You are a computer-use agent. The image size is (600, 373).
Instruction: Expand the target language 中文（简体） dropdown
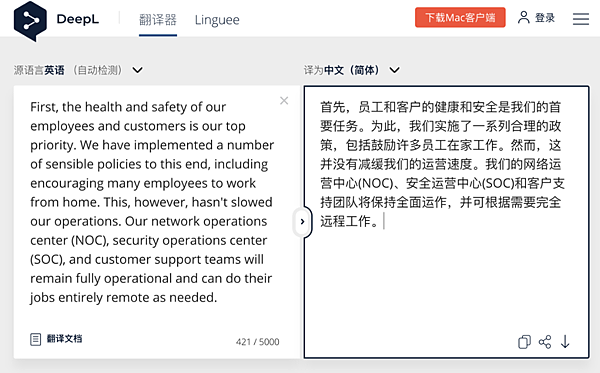(395, 70)
